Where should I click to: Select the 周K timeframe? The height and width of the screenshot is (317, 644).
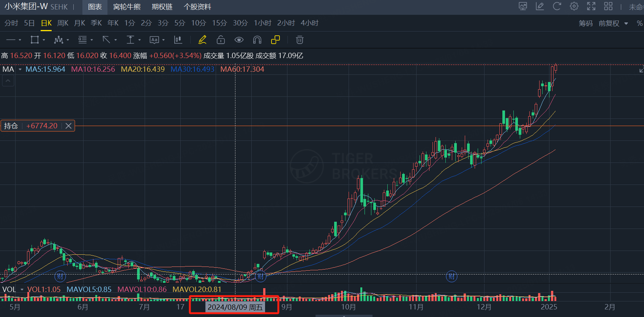(63, 23)
